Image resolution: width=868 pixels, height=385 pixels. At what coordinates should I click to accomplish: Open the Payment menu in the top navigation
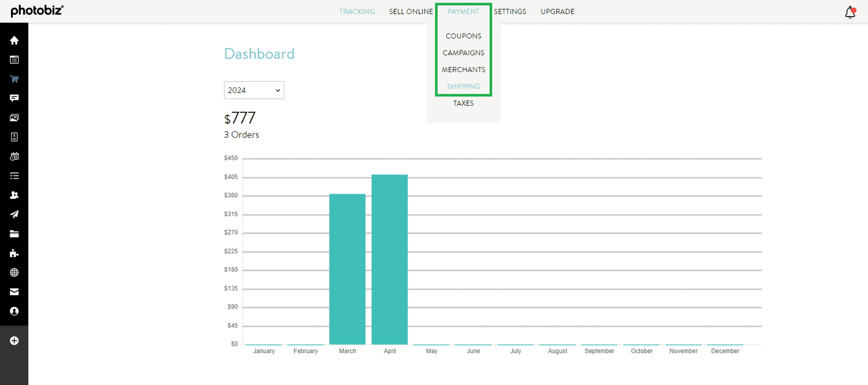pos(464,12)
